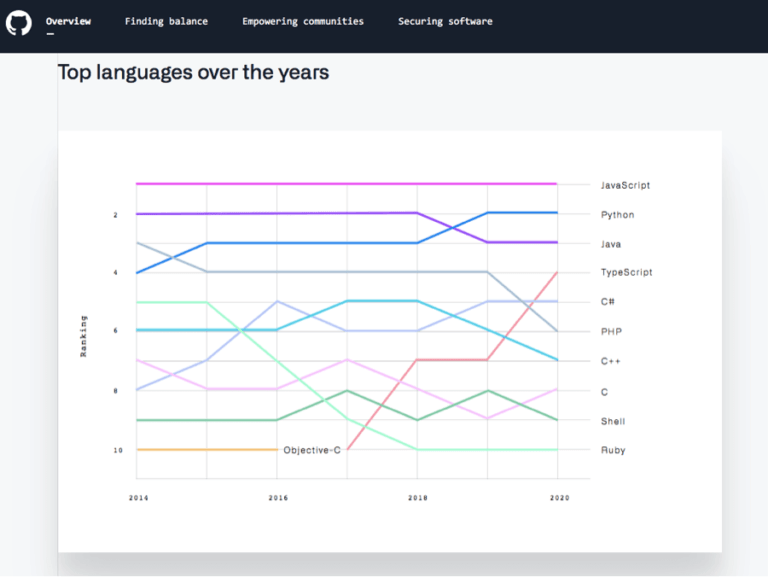Image resolution: width=768 pixels, height=577 pixels.
Task: Click the Top languages over the years heading
Action: click(x=193, y=72)
